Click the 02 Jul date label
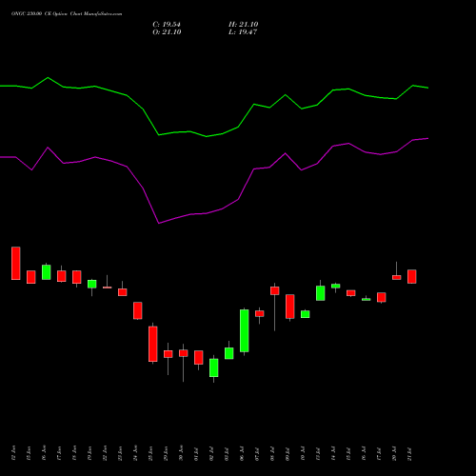This screenshot has width=476, height=476. (211, 454)
